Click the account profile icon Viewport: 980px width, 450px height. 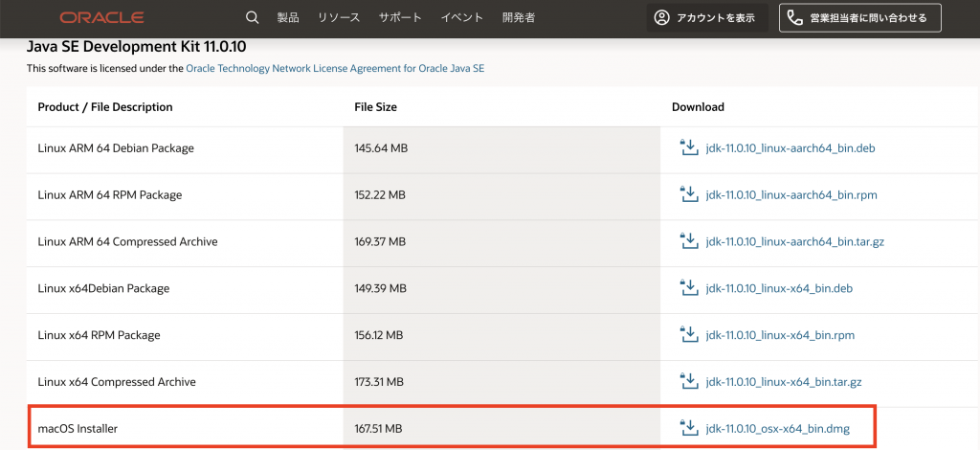point(661,17)
